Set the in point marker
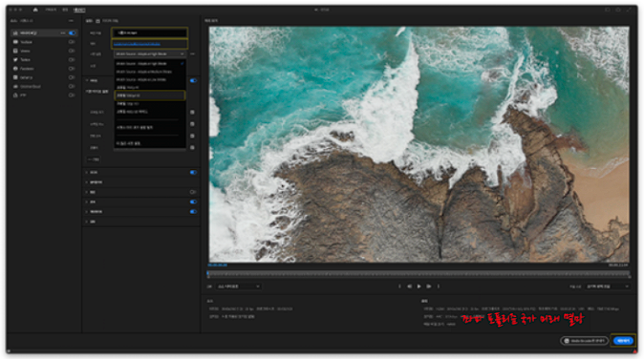 (x=399, y=287)
